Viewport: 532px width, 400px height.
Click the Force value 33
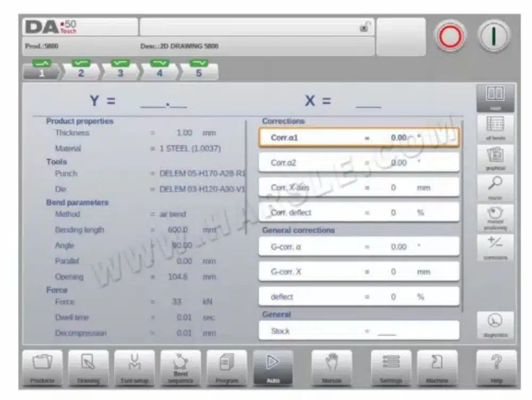point(177,302)
